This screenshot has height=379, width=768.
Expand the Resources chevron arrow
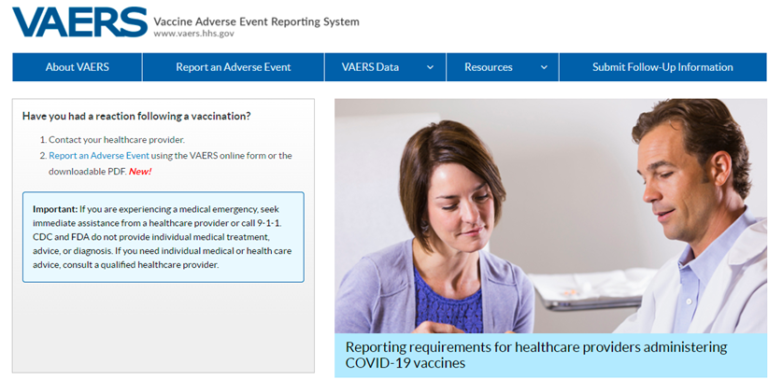pyautogui.click(x=544, y=68)
